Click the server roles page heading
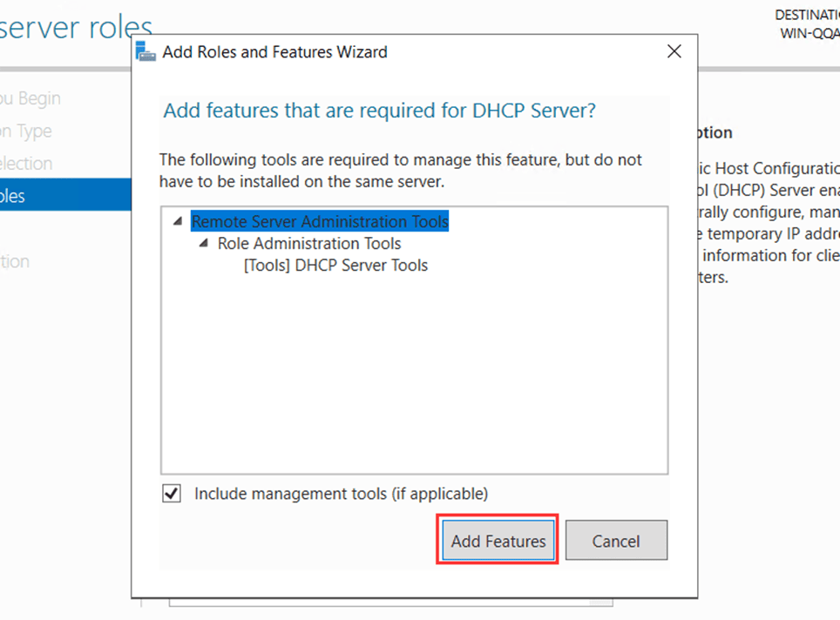 pos(77,27)
